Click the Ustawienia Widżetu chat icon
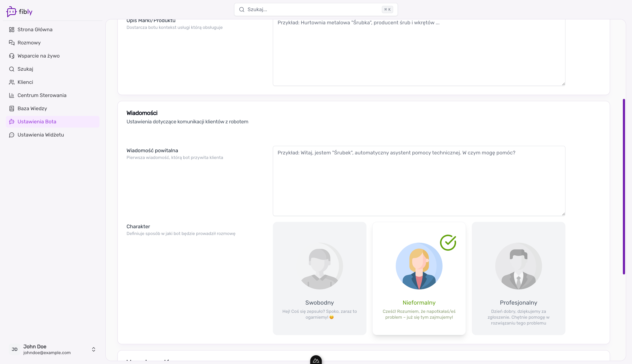632x364 pixels. [x=12, y=135]
